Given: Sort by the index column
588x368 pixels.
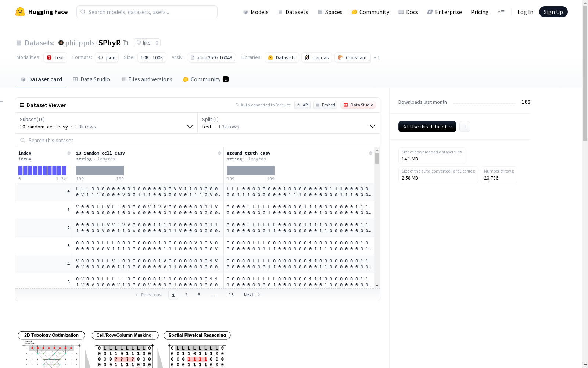Looking at the screenshot, I should coord(69,153).
